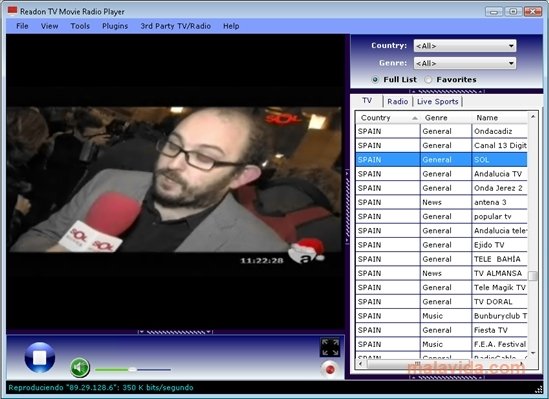Open the Plugins menu
The height and width of the screenshot is (399, 549).
115,26
